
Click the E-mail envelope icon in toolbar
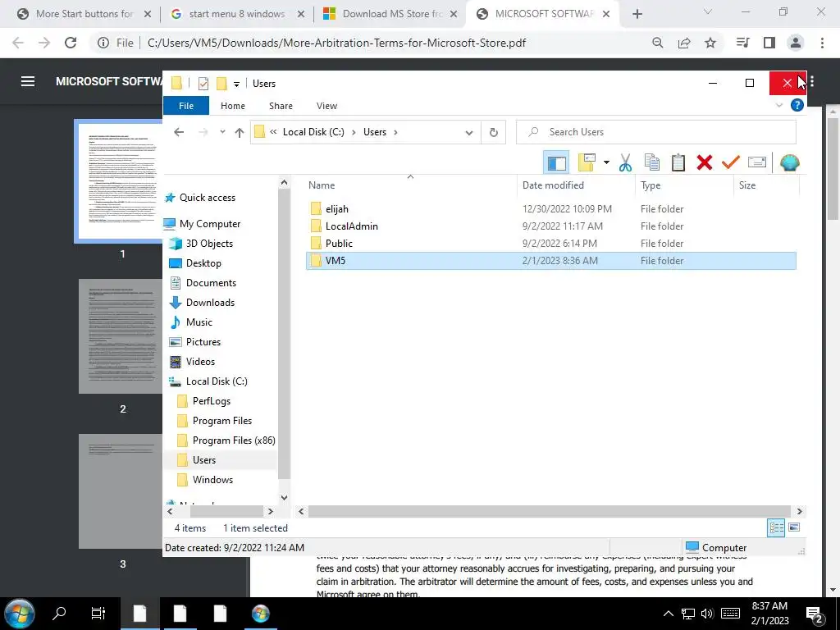coord(757,162)
